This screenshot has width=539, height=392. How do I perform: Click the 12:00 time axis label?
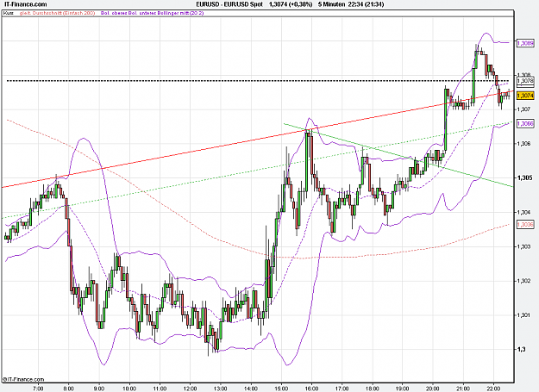coord(190,389)
